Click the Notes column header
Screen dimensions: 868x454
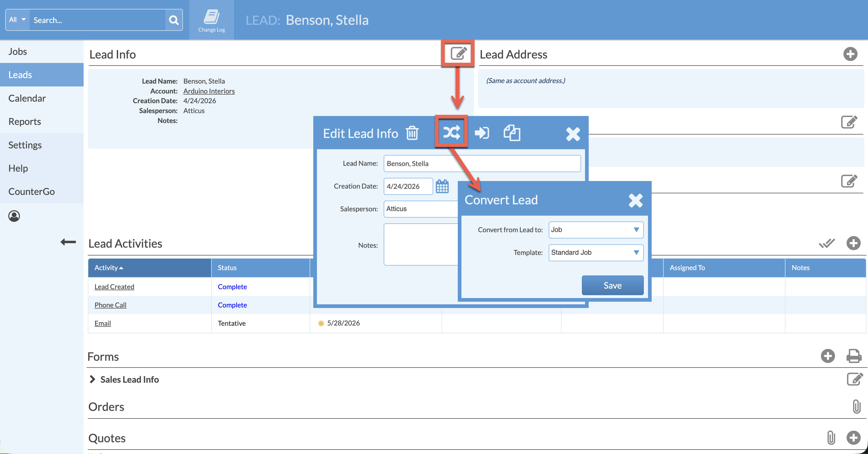(826, 268)
